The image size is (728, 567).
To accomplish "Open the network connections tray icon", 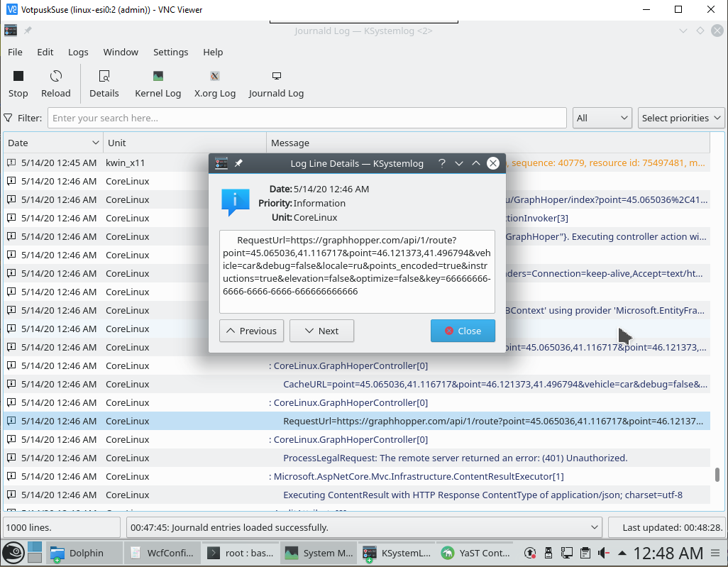I will click(x=566, y=553).
